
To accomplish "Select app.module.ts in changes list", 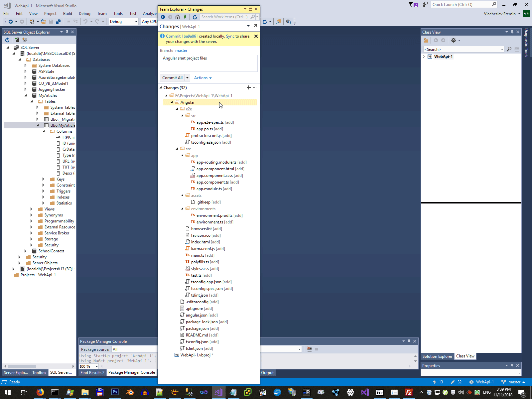I will click(209, 189).
